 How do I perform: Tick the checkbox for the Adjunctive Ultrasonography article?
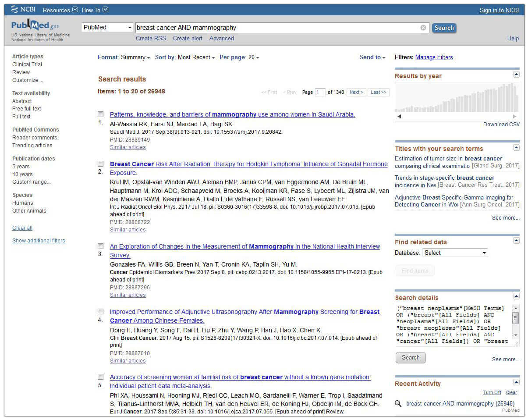[101, 312]
